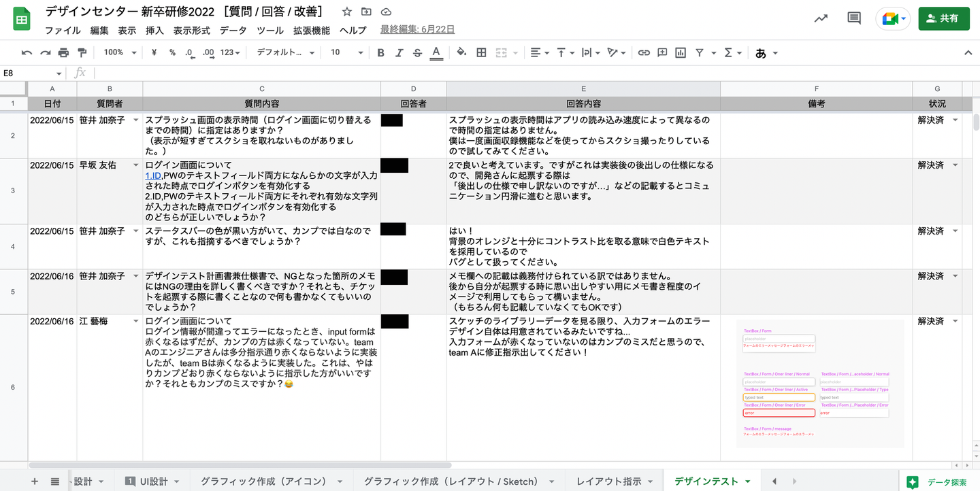
Task: Create a filter with the funnel icon
Action: tap(699, 52)
